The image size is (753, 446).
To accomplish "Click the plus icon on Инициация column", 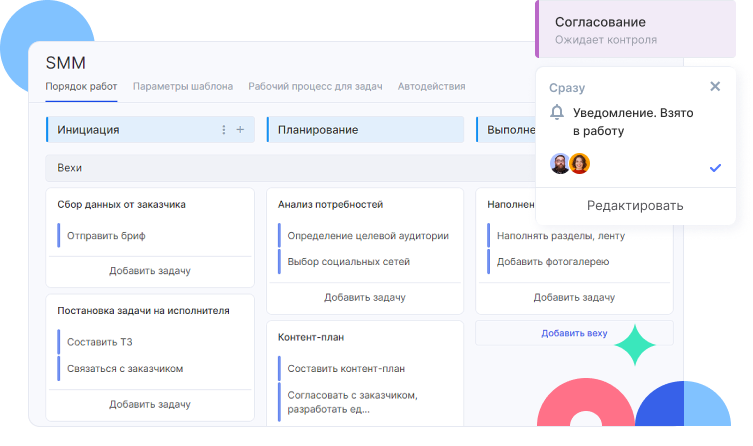I will tap(240, 130).
